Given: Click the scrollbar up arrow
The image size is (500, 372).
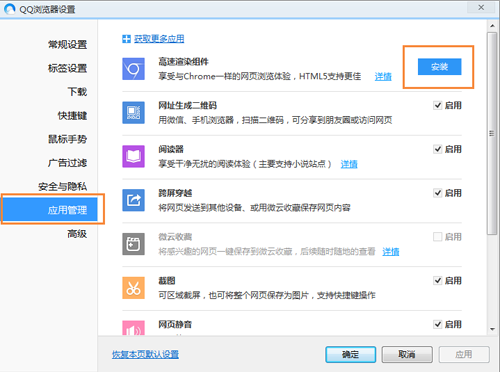Looking at the screenshot, I should (492, 25).
